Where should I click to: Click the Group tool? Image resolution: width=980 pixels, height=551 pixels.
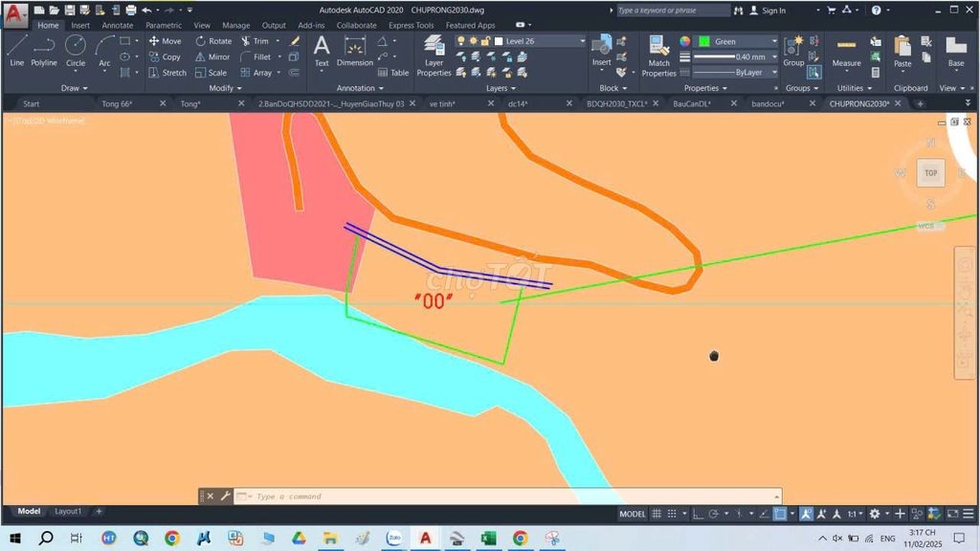coord(793,51)
